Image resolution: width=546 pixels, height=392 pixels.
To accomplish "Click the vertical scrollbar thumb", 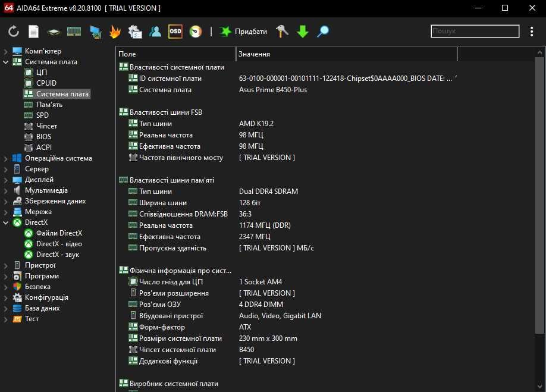I will click(x=539, y=195).
